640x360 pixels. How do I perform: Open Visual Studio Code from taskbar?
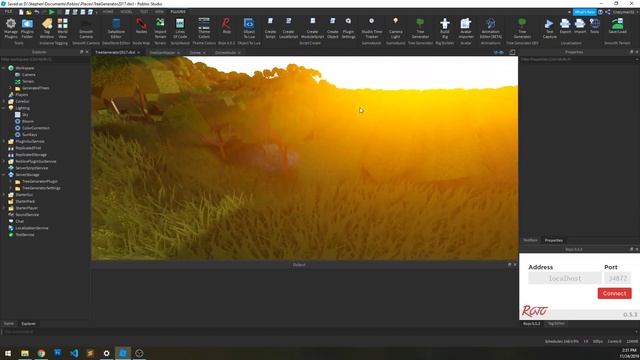[74, 353]
